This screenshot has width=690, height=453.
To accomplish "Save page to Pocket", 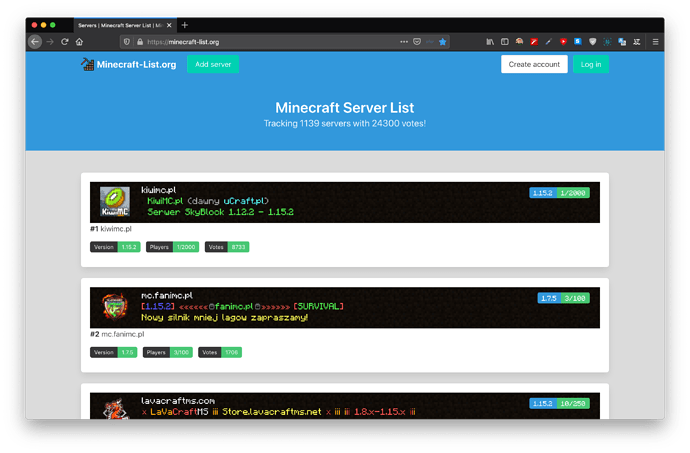I will tap(417, 42).
